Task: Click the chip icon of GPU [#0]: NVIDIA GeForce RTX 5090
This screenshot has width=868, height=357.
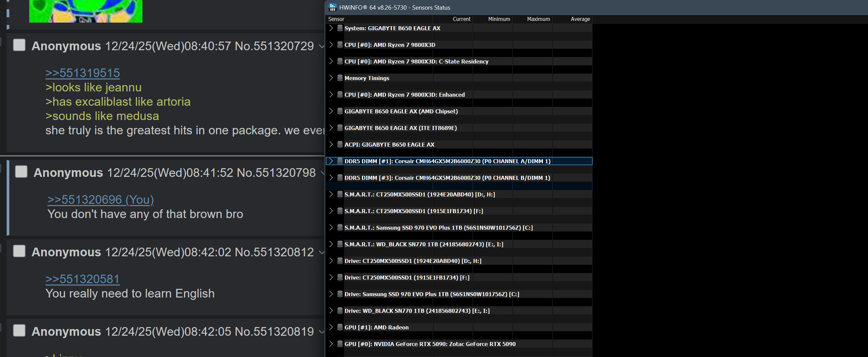Action: coord(340,344)
